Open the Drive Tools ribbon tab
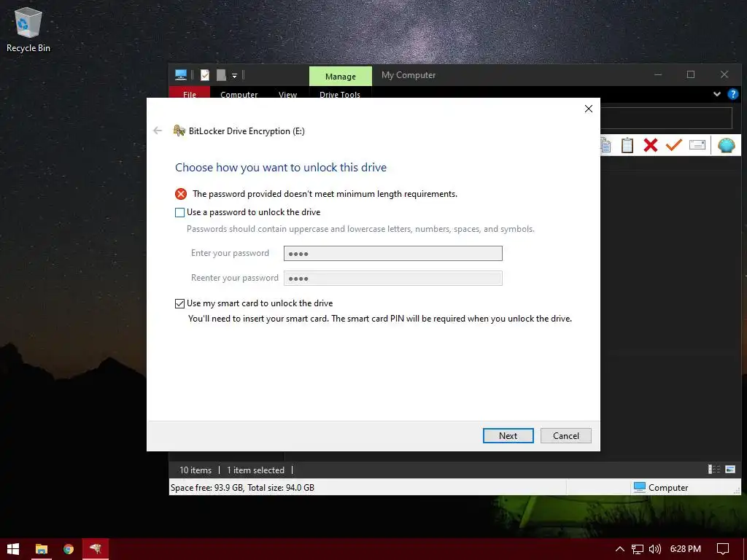Viewport: 747px width, 560px height. pos(340,93)
